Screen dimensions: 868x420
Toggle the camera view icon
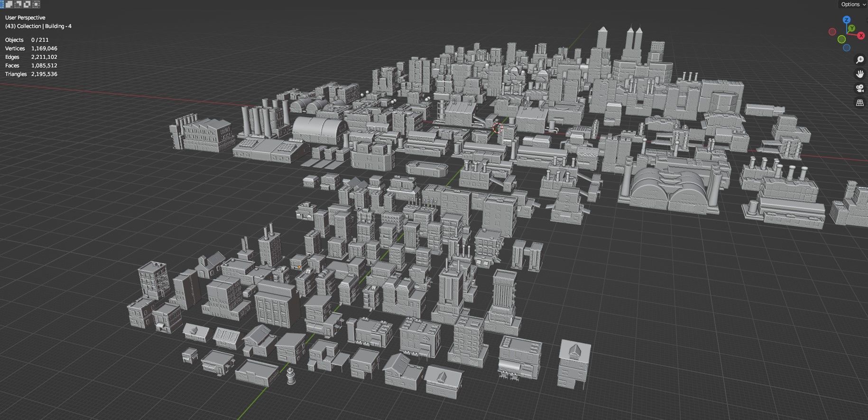[x=860, y=88]
